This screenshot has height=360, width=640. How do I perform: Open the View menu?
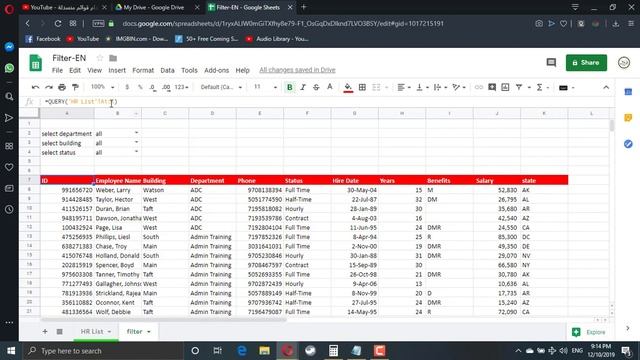click(x=94, y=70)
